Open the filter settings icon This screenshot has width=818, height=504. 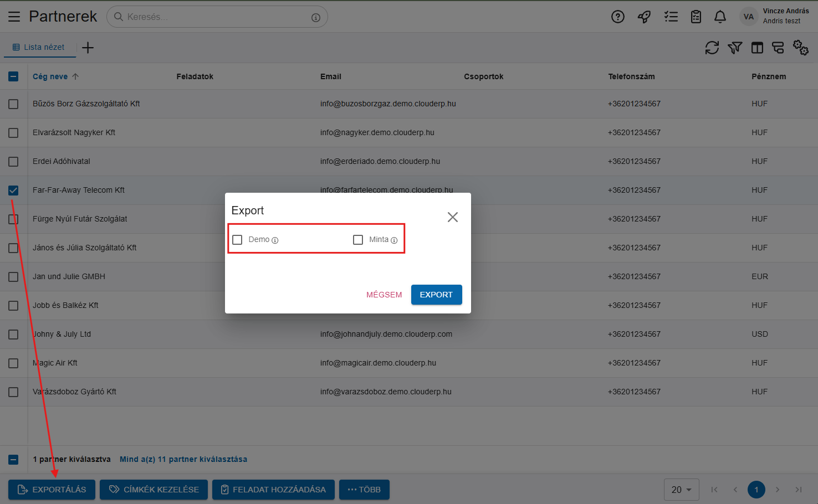pyautogui.click(x=734, y=48)
